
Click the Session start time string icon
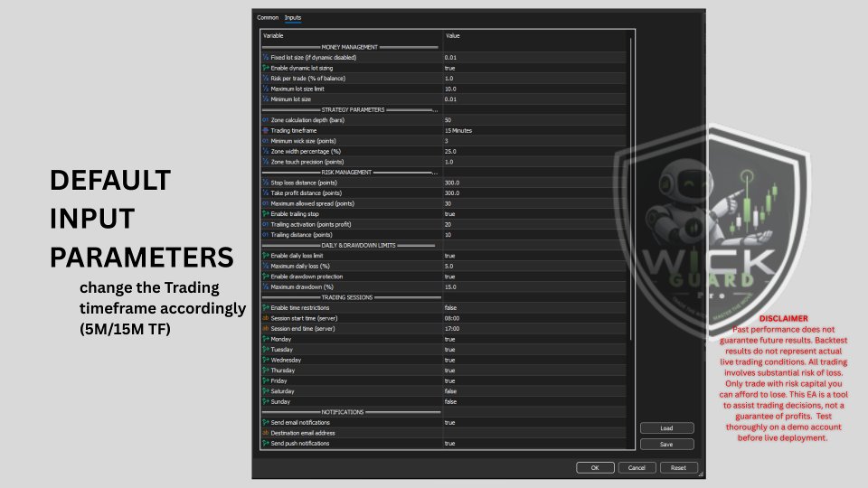[x=266, y=318]
